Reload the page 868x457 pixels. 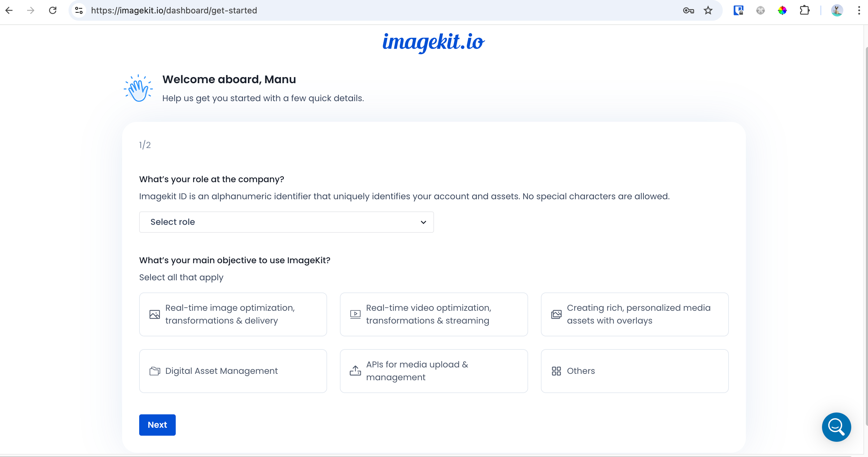click(53, 10)
